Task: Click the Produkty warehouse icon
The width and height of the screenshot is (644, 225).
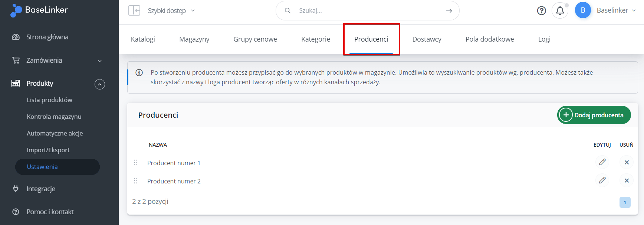Action: [16, 83]
